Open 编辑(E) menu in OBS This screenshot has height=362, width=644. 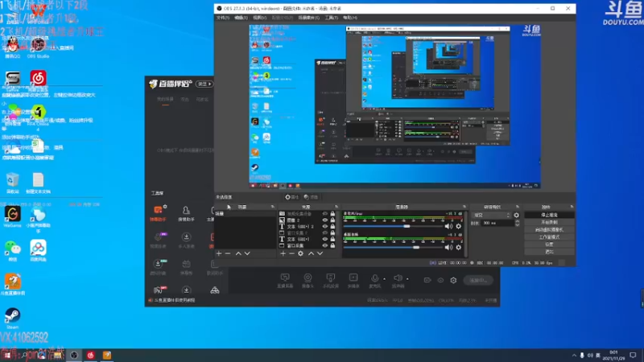241,18
